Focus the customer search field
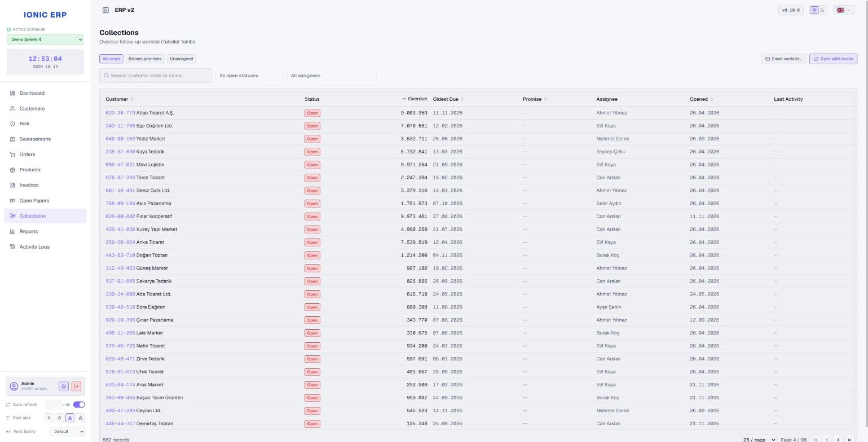Viewport: 868px width, 442px height. click(155, 76)
